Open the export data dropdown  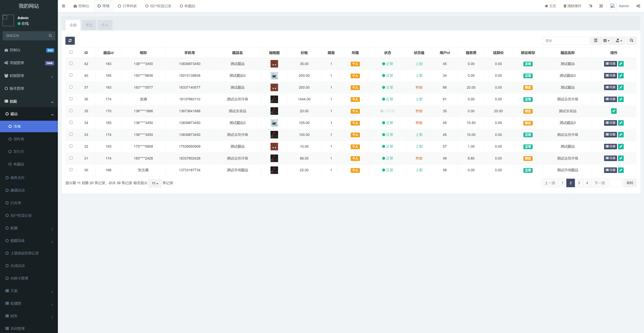tap(619, 40)
